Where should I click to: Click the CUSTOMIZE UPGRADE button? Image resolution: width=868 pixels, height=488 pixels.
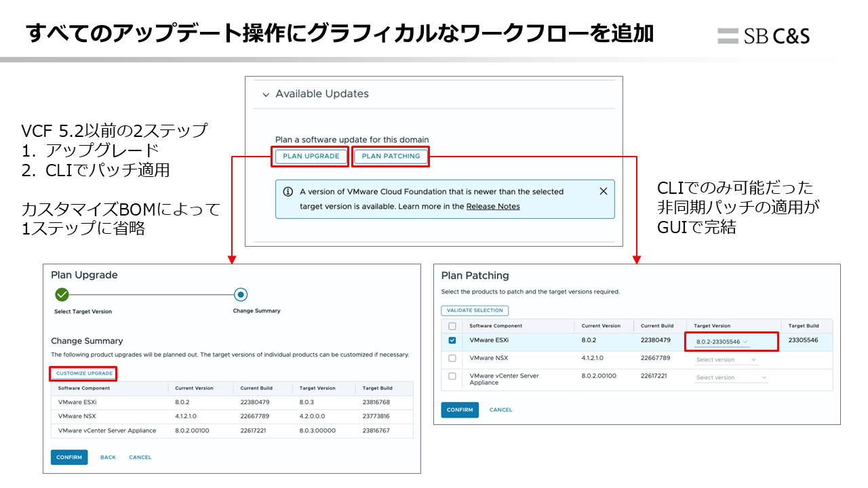(x=84, y=373)
